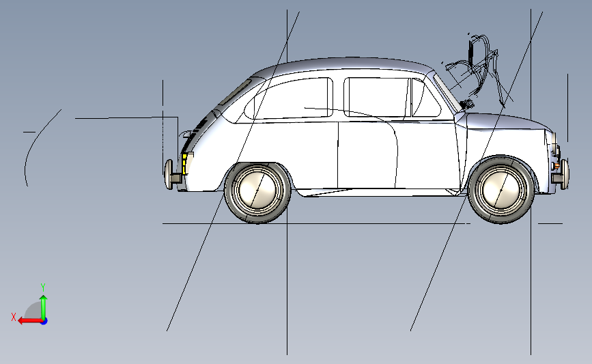Click the green Y axis arrow on triad
This screenshot has width=592, height=364.
pos(44,308)
